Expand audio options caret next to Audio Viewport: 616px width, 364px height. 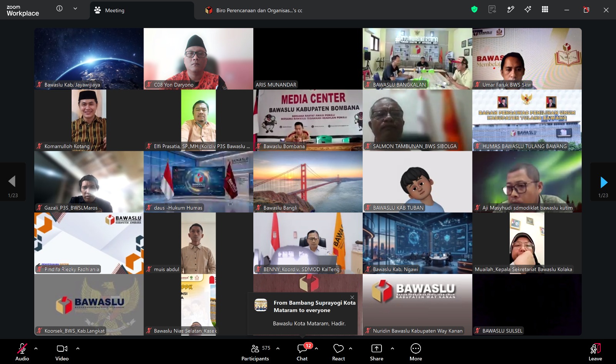36,348
